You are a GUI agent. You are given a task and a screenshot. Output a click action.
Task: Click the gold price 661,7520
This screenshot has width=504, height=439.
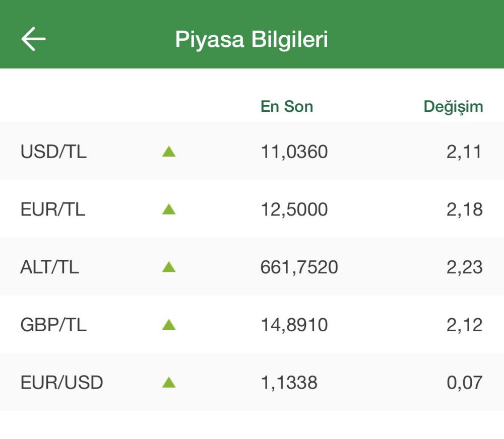(x=299, y=267)
